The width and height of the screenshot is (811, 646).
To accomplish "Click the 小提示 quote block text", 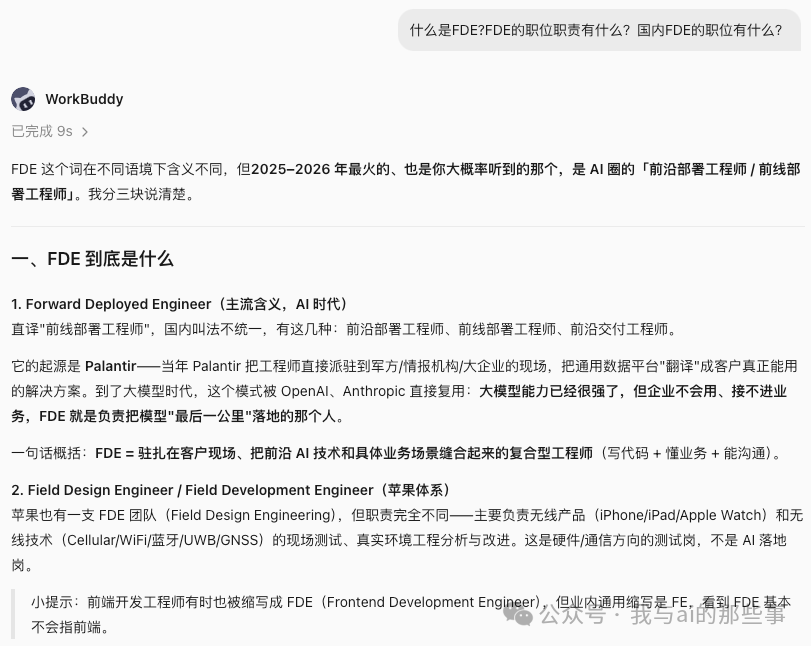I will 411,614.
